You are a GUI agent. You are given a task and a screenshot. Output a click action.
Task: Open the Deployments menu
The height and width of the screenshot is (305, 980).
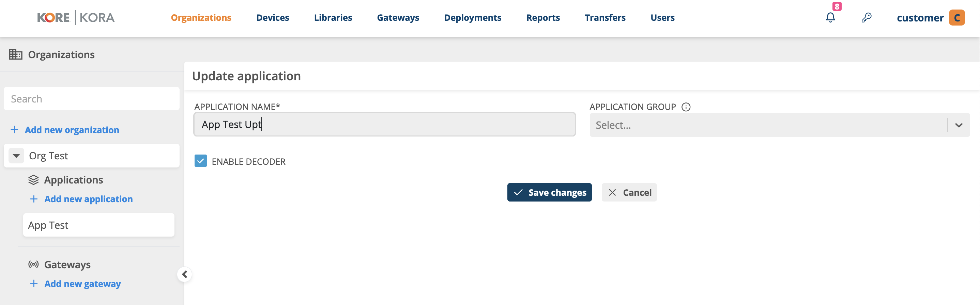(473, 17)
